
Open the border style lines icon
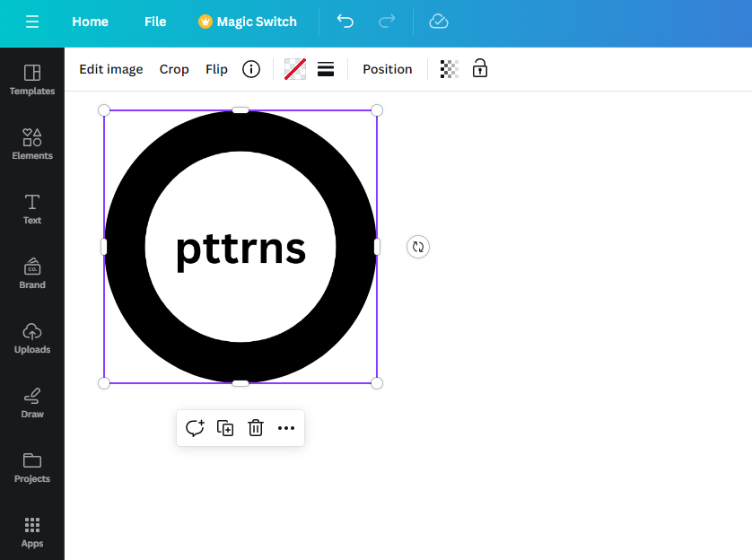click(326, 69)
